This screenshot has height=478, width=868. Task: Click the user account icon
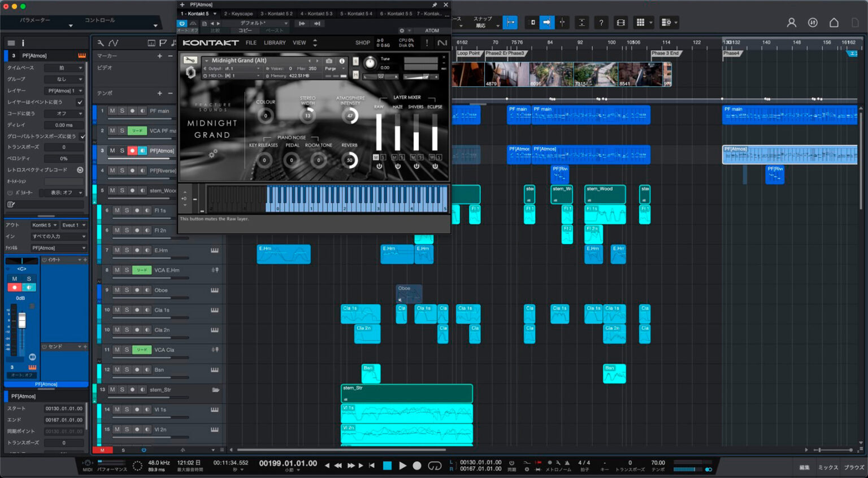pos(791,23)
